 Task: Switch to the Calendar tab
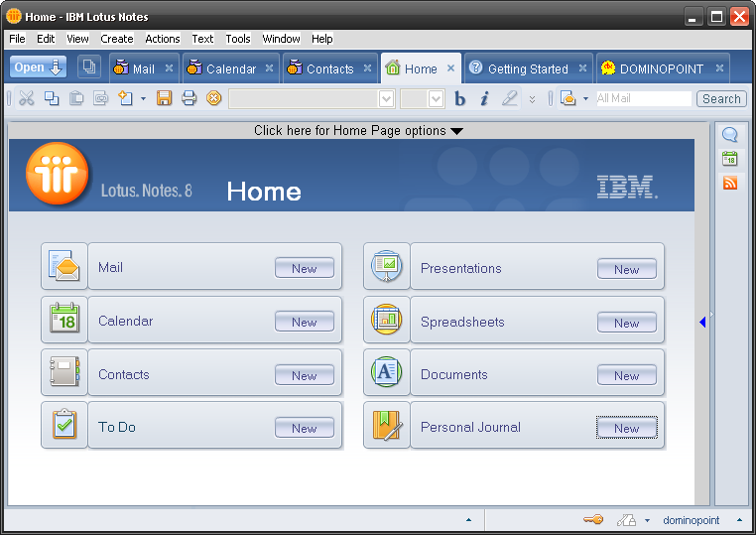coord(231,68)
